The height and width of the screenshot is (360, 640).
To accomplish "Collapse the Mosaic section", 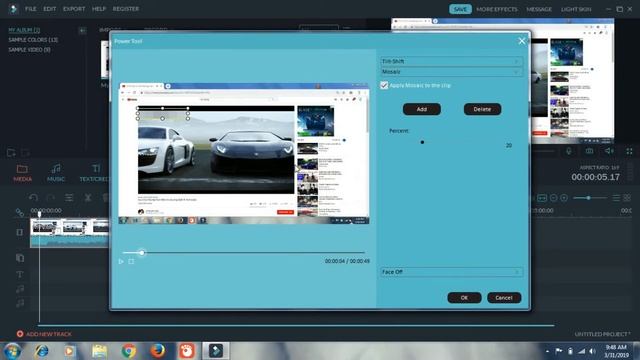I will 451,72.
